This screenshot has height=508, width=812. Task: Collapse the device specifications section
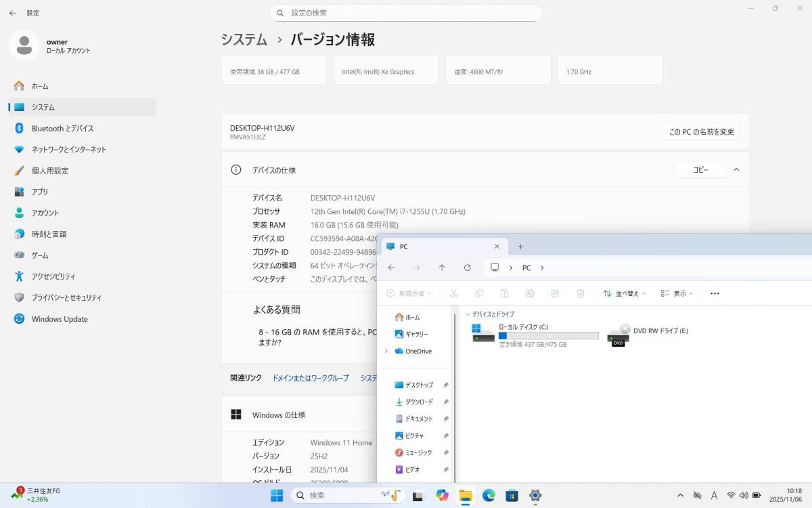(736, 170)
